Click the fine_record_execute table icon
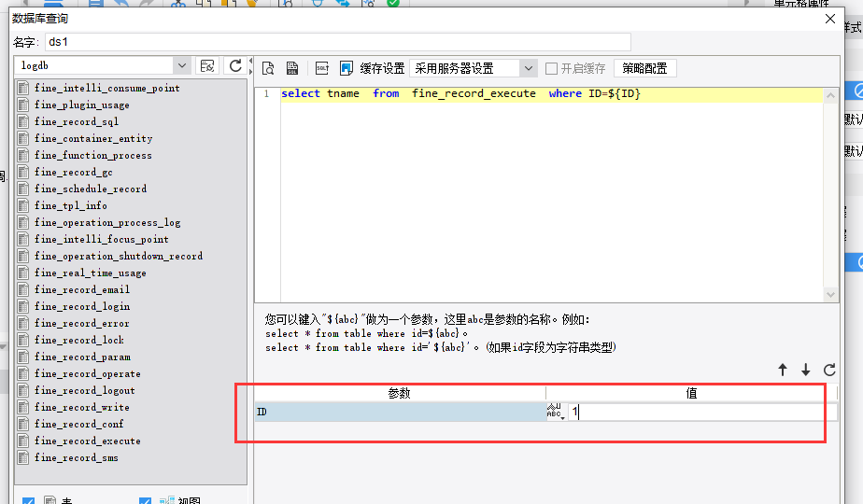This screenshot has height=504, width=863. [23, 441]
